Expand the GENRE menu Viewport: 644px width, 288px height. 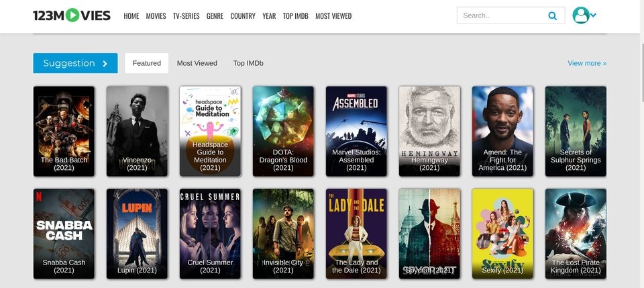pos(215,16)
